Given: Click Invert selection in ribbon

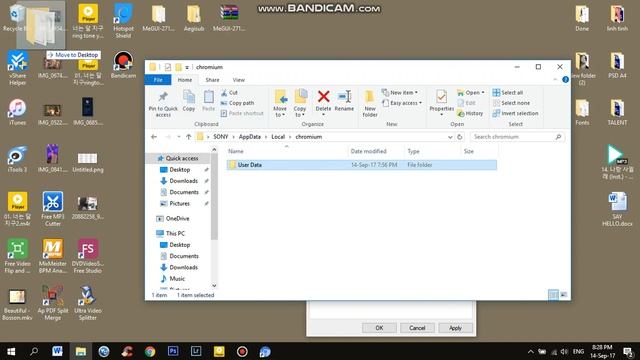Looking at the screenshot, I should pos(515,113).
